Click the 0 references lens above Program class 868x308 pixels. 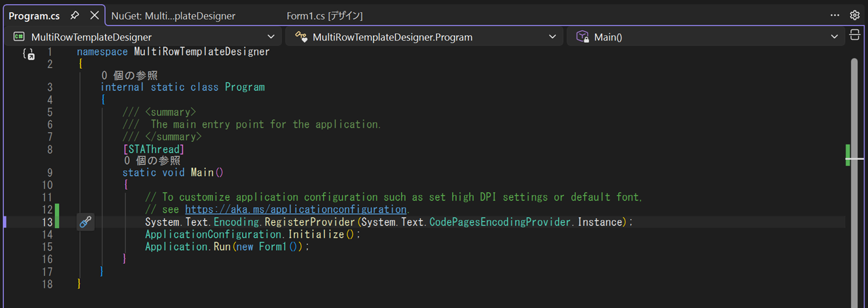tap(129, 75)
